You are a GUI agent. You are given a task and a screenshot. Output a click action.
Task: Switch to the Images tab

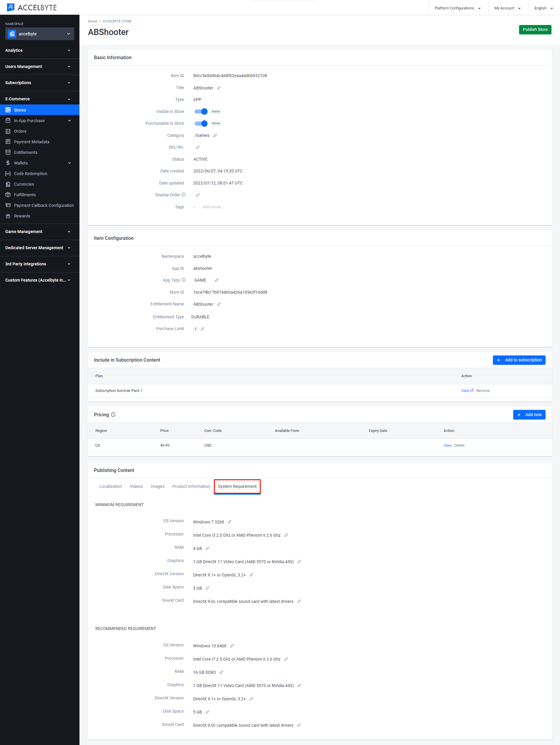point(157,486)
